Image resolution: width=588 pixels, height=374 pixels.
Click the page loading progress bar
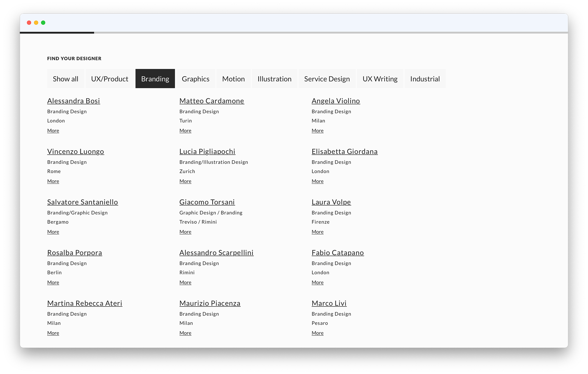pyautogui.click(x=294, y=33)
